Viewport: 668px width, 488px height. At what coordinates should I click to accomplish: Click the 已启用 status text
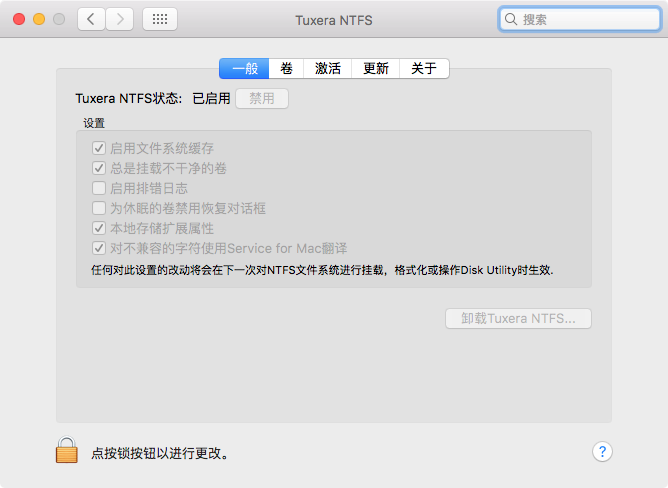[211, 98]
